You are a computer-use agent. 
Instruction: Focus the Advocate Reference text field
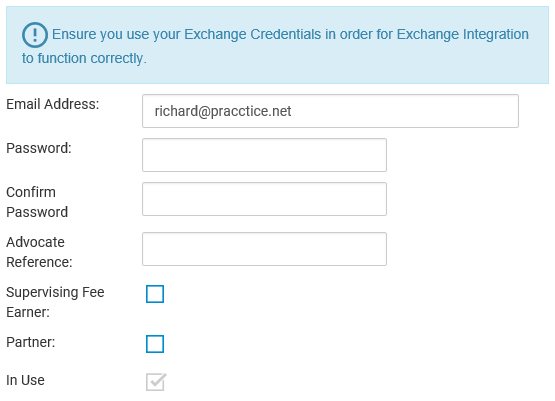coord(264,249)
